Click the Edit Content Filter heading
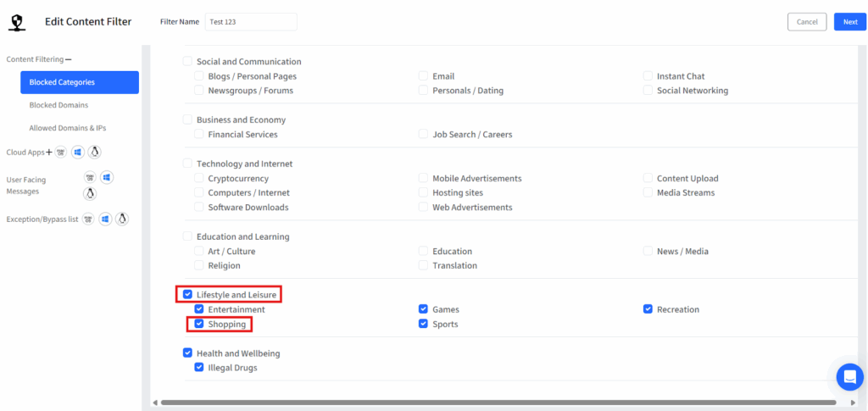868x411 pixels. 88,21
